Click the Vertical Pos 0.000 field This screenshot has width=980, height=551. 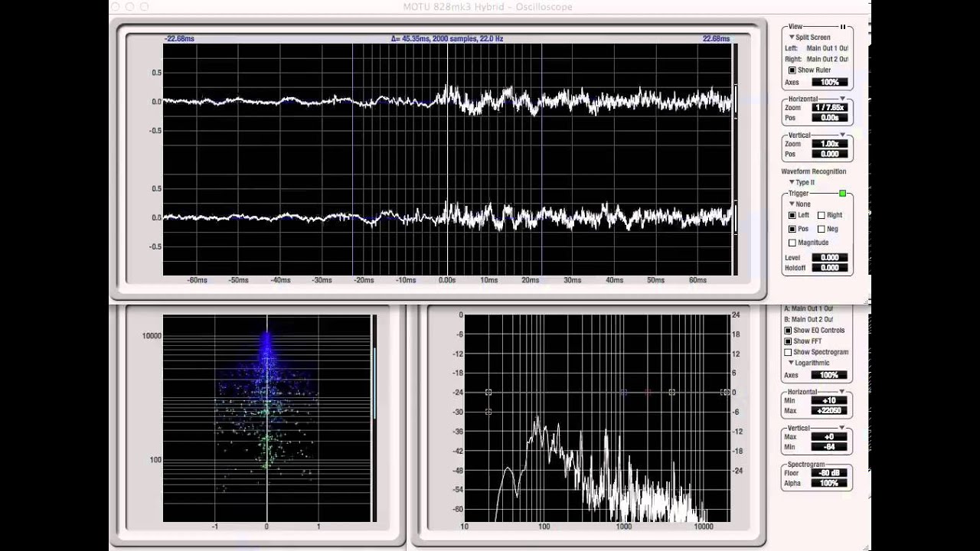click(x=830, y=155)
